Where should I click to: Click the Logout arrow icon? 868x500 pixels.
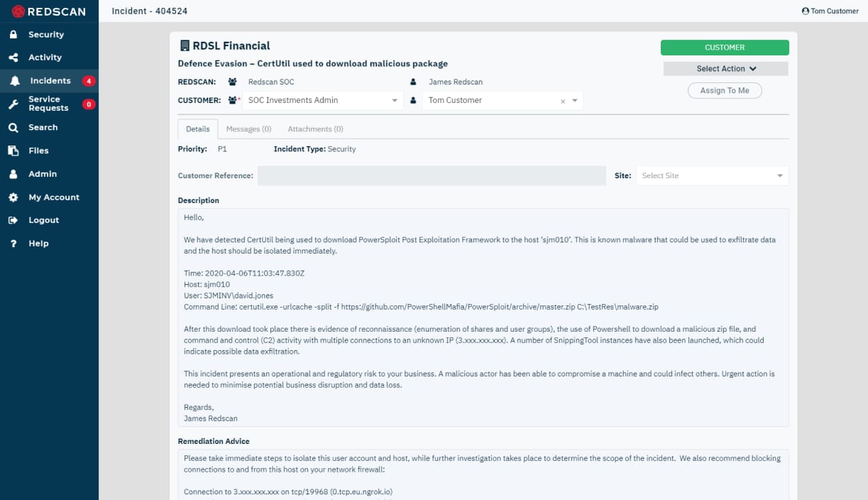pos(13,220)
